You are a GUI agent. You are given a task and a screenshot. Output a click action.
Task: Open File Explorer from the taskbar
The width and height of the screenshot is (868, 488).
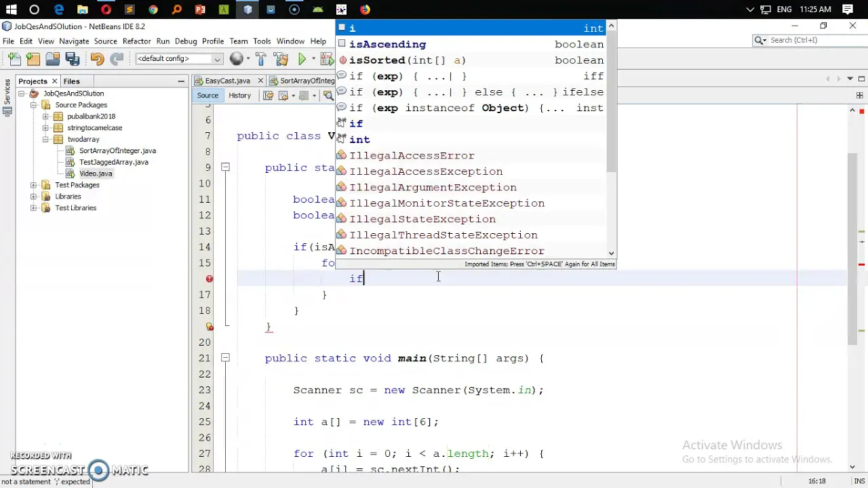pos(82,9)
